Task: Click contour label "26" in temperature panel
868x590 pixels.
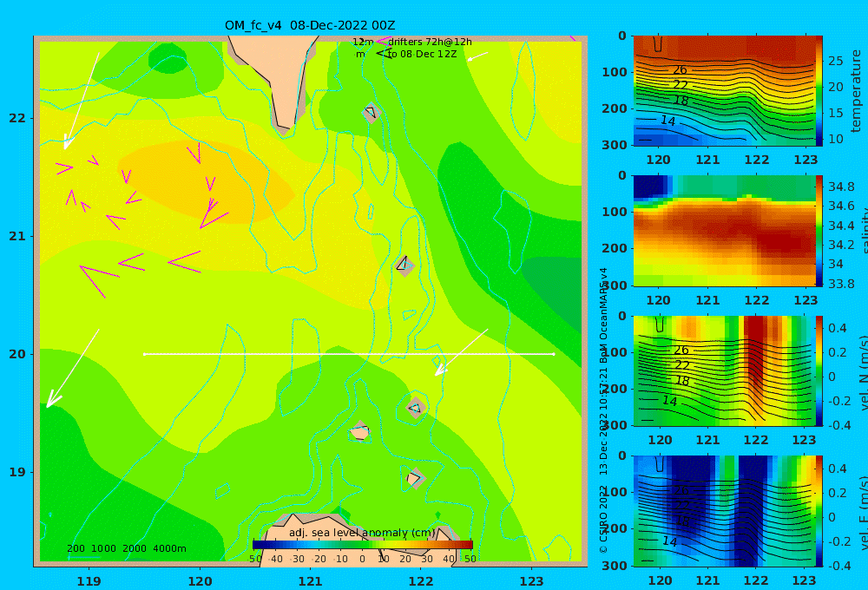Action: click(x=680, y=70)
